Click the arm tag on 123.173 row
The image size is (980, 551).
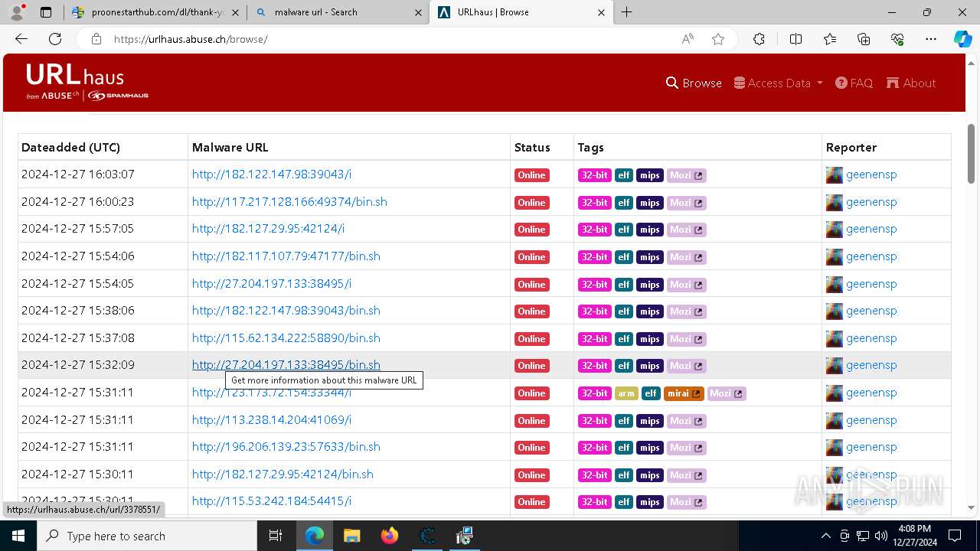[626, 393]
